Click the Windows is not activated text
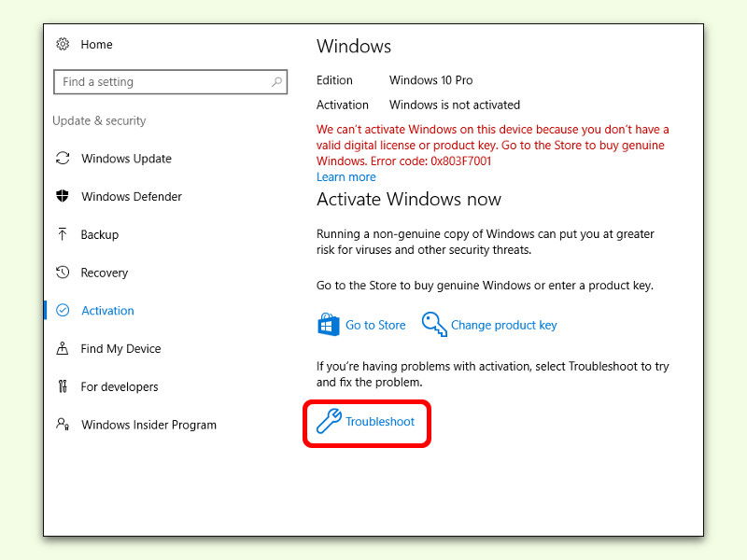Image resolution: width=747 pixels, height=560 pixels. 455,105
